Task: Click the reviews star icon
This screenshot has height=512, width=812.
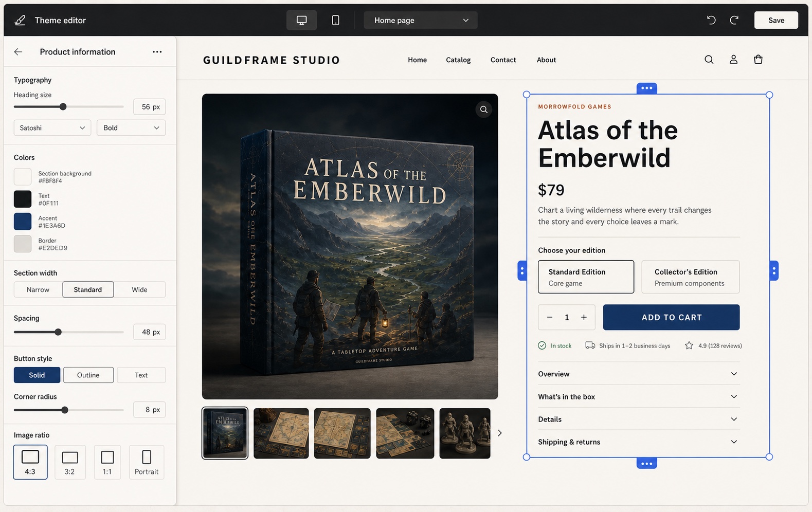Action: tap(689, 345)
